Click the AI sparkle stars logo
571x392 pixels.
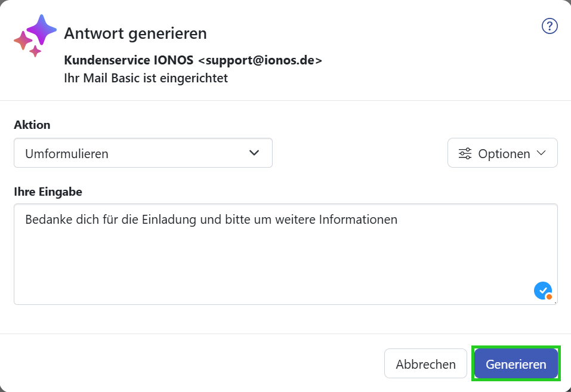point(35,36)
